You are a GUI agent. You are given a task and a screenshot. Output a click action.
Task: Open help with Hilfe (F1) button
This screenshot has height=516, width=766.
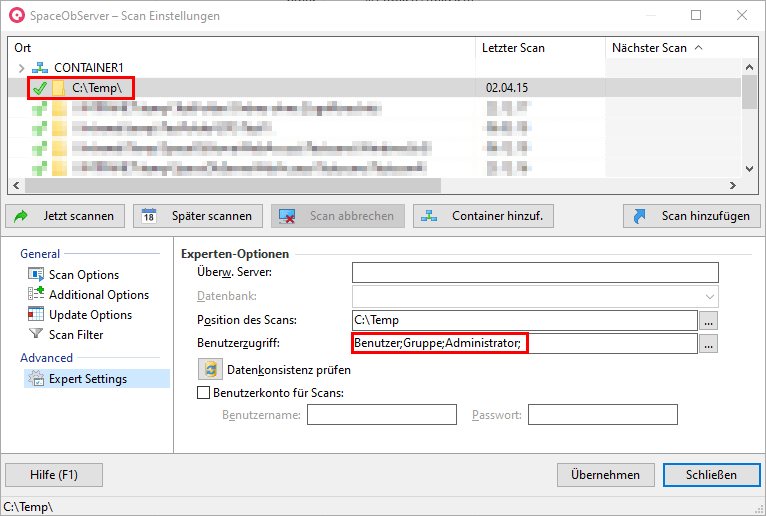pos(54,474)
